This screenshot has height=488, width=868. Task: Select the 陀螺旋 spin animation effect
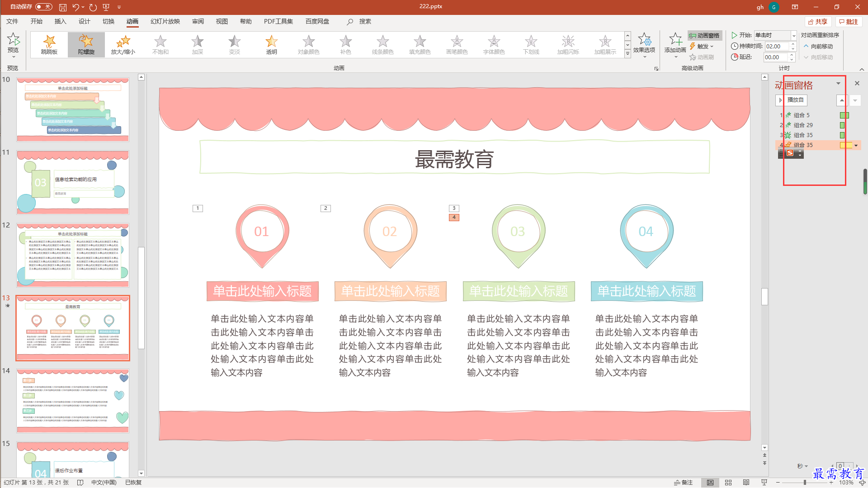[86, 45]
